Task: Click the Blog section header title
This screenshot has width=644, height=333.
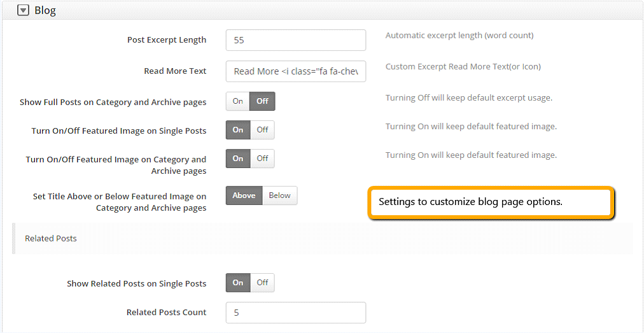Action: click(45, 10)
